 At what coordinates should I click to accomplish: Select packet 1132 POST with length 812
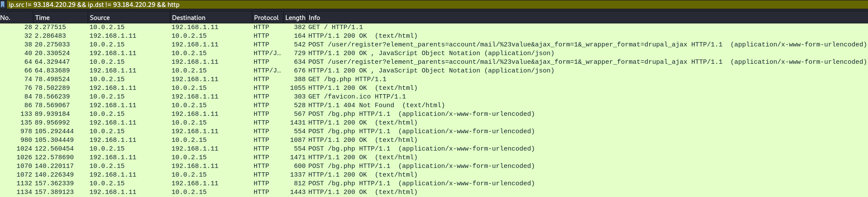coord(434,183)
